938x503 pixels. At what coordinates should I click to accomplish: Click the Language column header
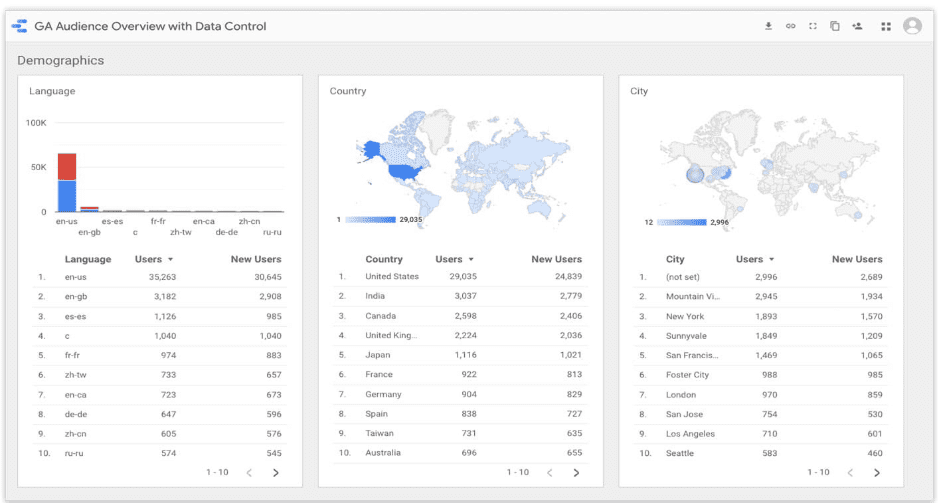tap(88, 259)
